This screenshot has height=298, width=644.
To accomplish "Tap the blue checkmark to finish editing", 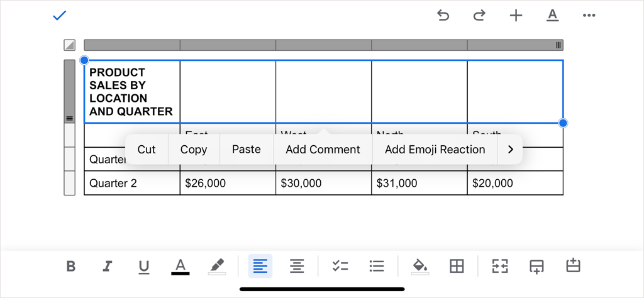I will [60, 16].
